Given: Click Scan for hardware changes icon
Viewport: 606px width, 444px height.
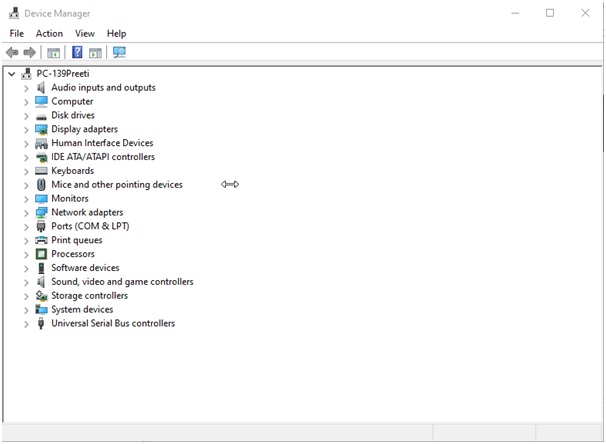Looking at the screenshot, I should (x=119, y=52).
